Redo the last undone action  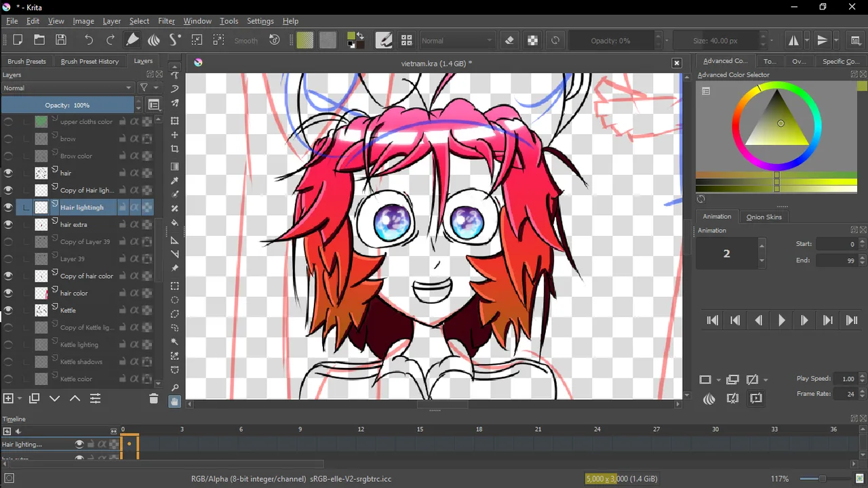[111, 40]
